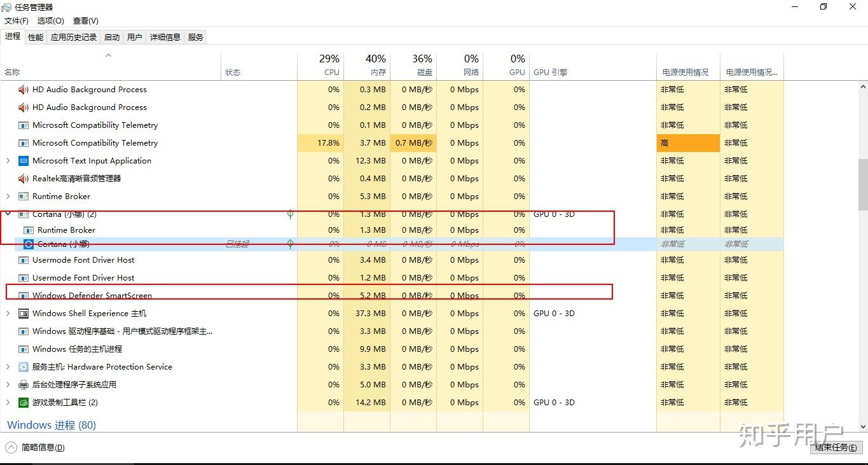Click the Cortana (小娜) app icon
The width and height of the screenshot is (868, 465).
coord(28,244)
